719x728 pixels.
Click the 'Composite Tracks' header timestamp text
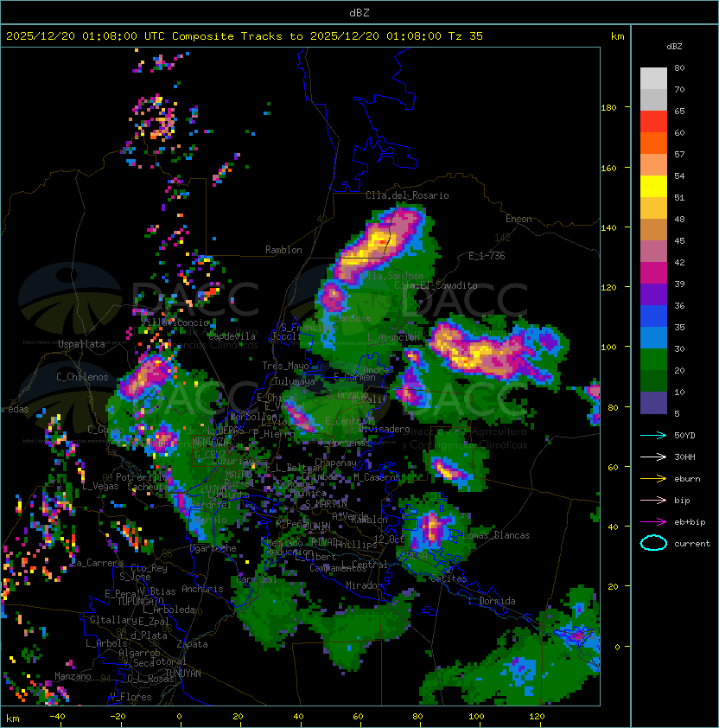(x=245, y=36)
